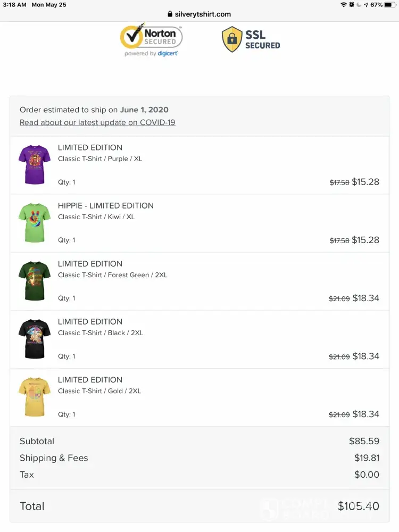
Task: Select the HIPPIE - LIMITED EDITION title
Action: [x=106, y=206]
